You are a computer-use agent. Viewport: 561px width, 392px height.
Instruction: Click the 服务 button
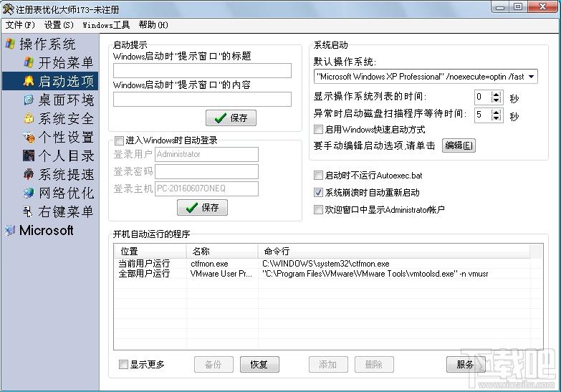point(466,365)
